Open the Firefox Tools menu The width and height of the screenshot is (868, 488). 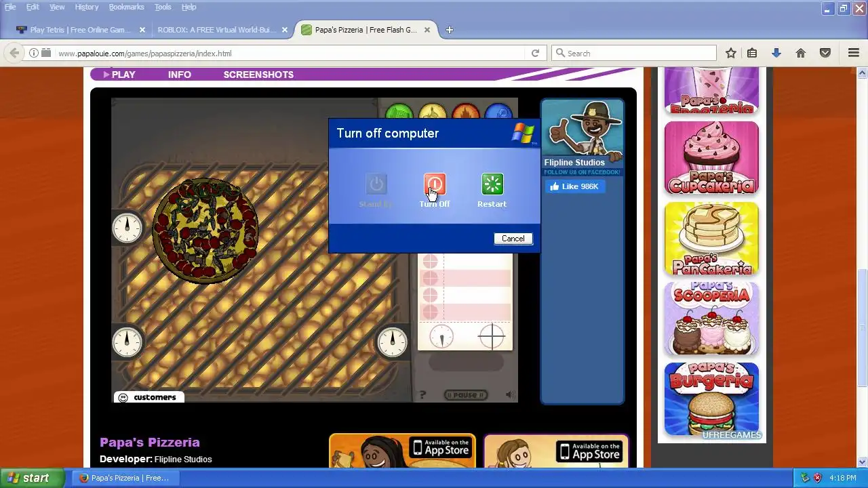pos(163,7)
